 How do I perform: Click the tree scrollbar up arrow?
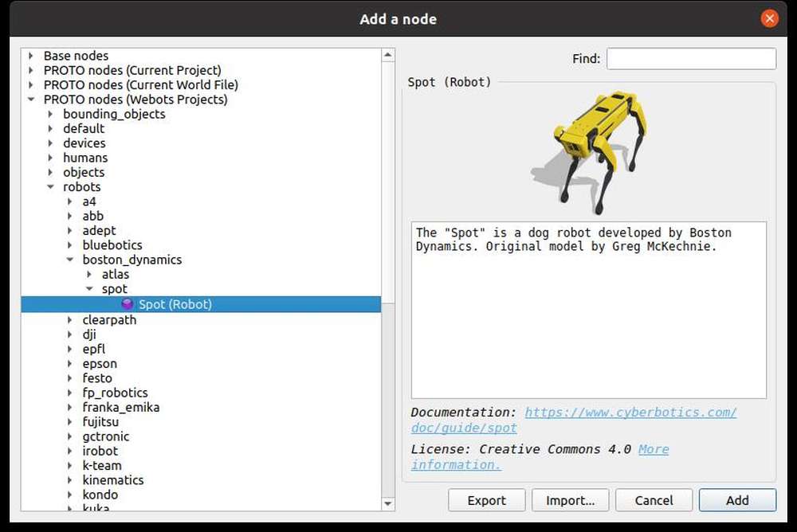(x=388, y=55)
